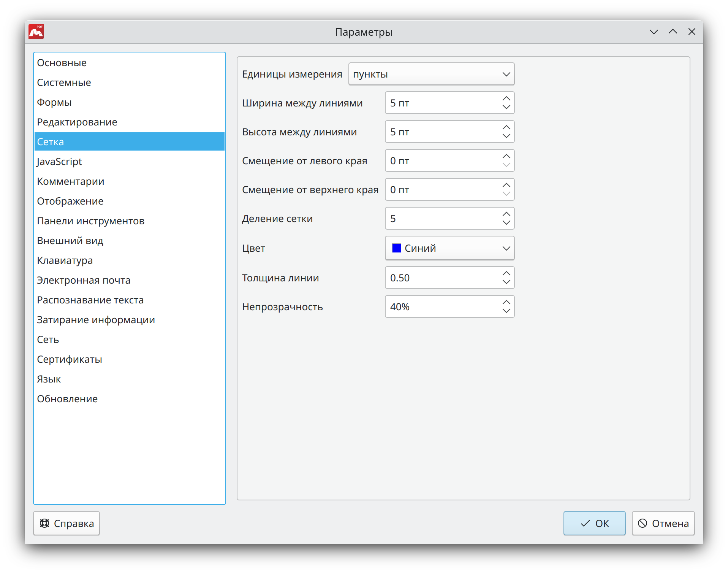Open Комментарии settings

129,181
